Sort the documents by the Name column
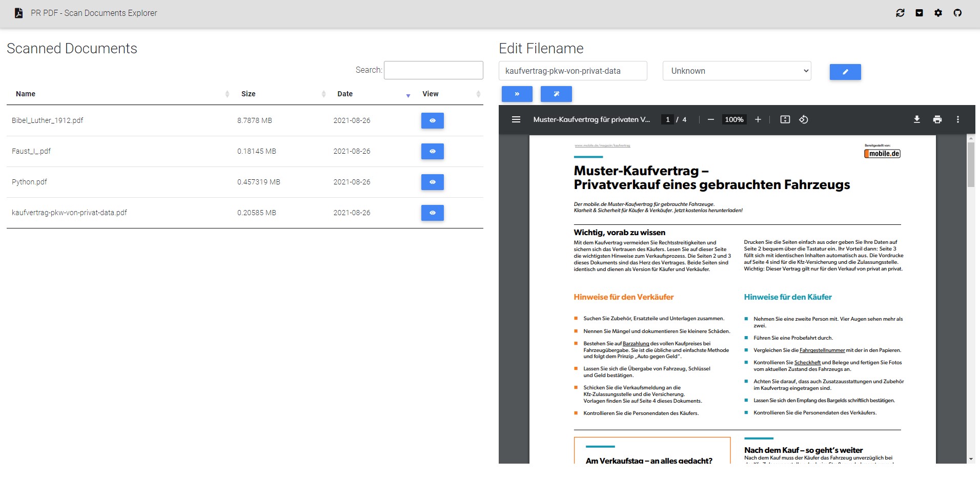Viewport: 980px width, 479px height. [26, 94]
